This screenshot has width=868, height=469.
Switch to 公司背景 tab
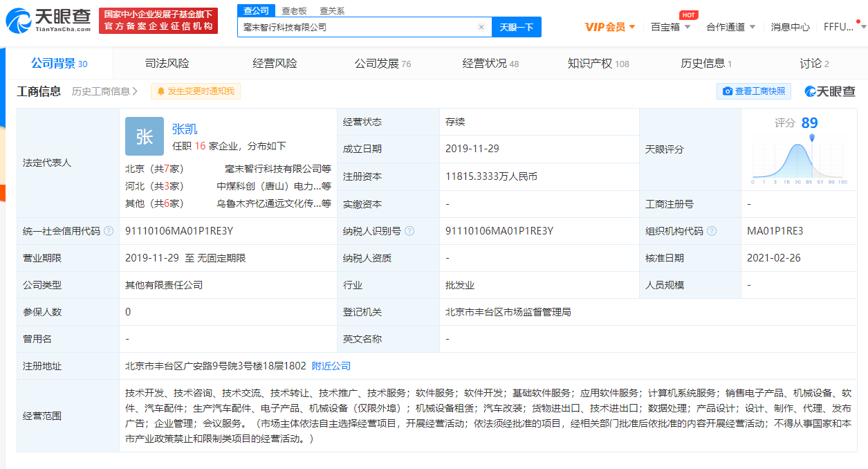(x=59, y=64)
